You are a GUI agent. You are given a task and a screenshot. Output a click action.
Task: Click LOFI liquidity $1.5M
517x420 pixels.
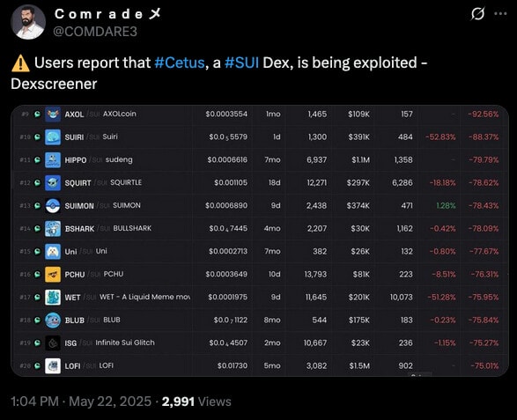359,366
